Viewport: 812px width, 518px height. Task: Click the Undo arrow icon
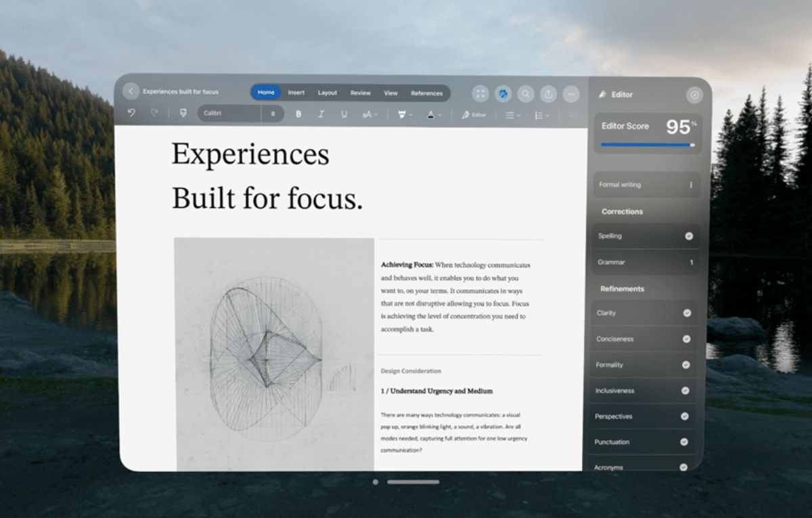click(132, 114)
